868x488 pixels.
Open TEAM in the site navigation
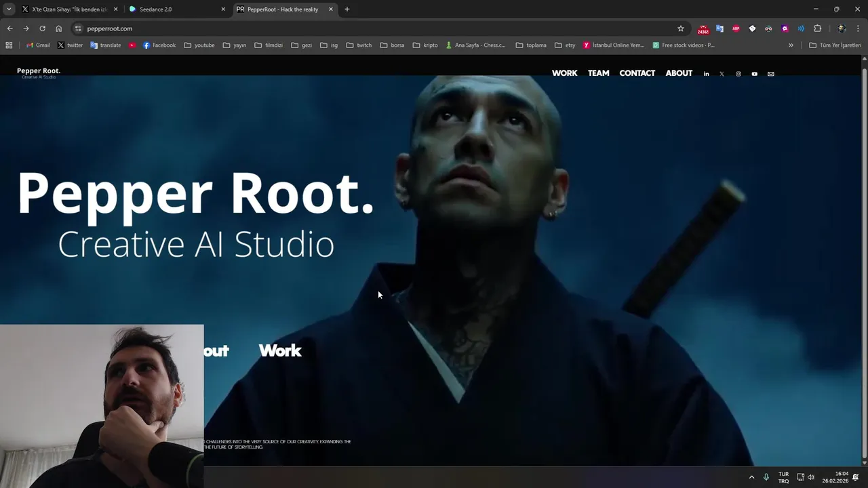point(598,73)
